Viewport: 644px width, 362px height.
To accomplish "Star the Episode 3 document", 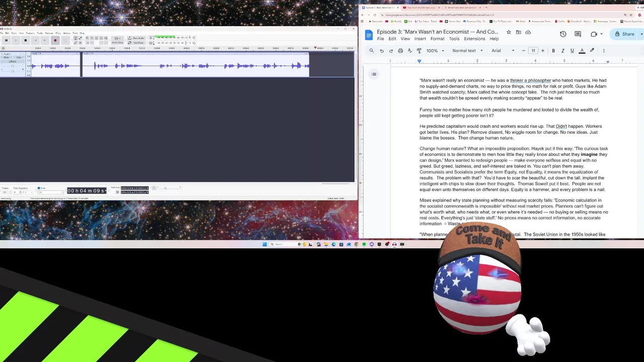I will pos(509,32).
